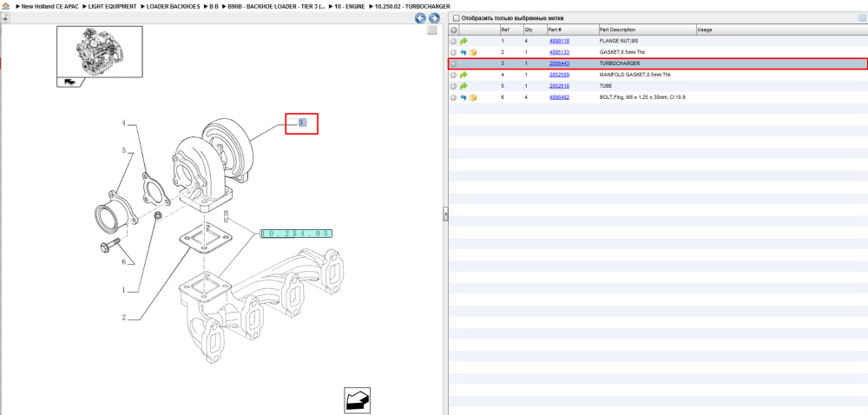
Task: Open part number link 4895133
Action: coord(559,53)
